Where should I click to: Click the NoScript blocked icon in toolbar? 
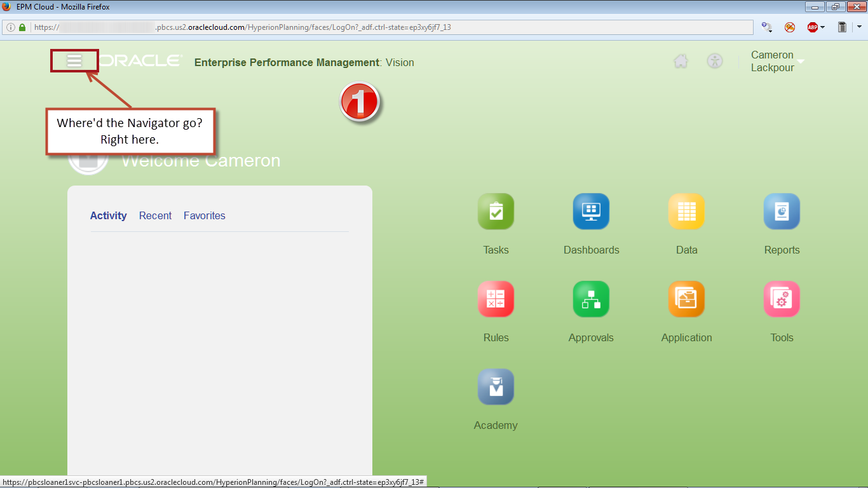click(x=790, y=27)
